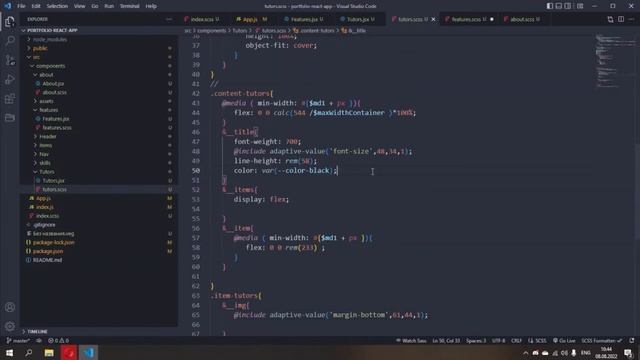Image resolution: width=640 pixels, height=360 pixels.
Task: Click the editor vertical scrollbar
Action: [x=638, y=191]
